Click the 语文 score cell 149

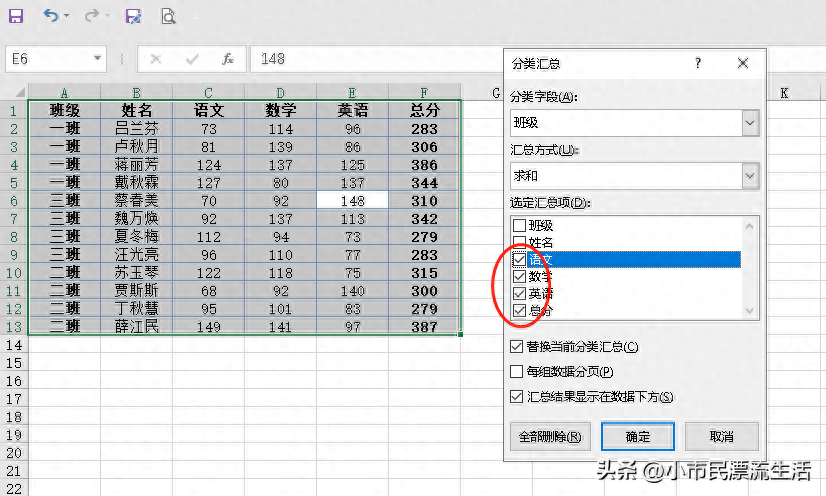tap(209, 326)
